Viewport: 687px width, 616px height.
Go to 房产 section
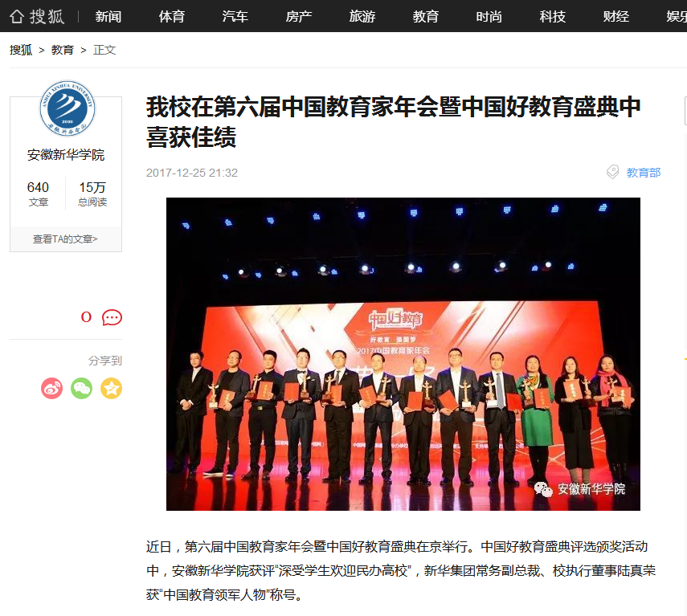pos(299,17)
